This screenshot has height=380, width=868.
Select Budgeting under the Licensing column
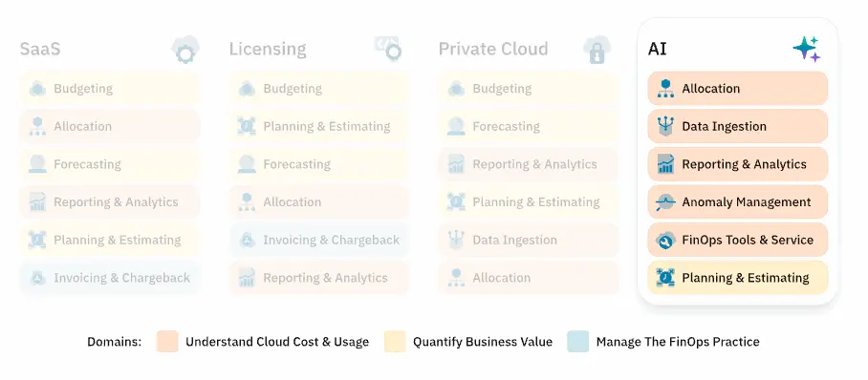319,89
